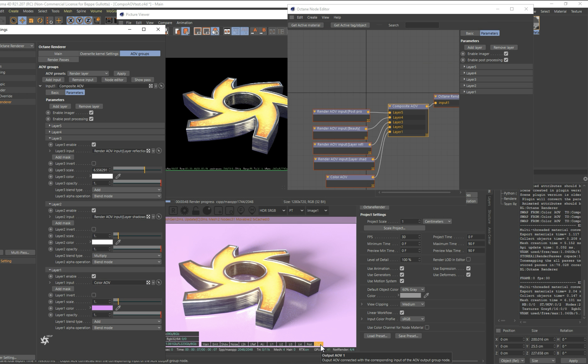Image resolution: width=588 pixels, height=364 pixels.
Task: Click the Octane help logo icon
Action: (x=45, y=340)
